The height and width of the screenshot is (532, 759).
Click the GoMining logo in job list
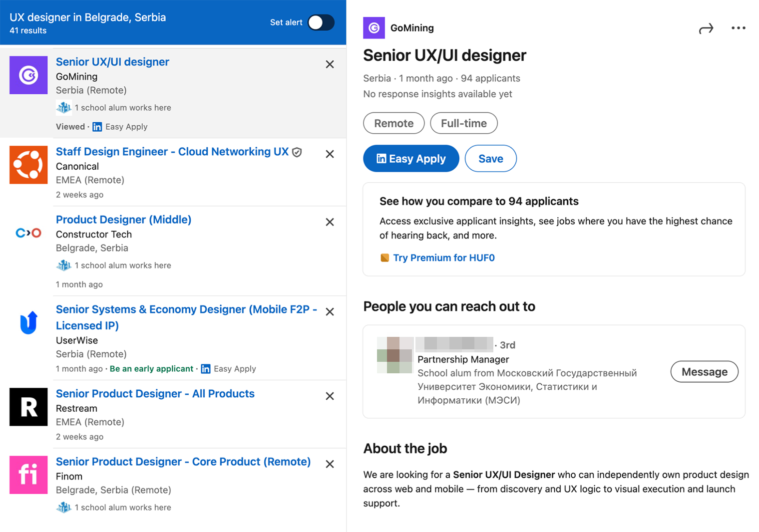click(x=28, y=75)
